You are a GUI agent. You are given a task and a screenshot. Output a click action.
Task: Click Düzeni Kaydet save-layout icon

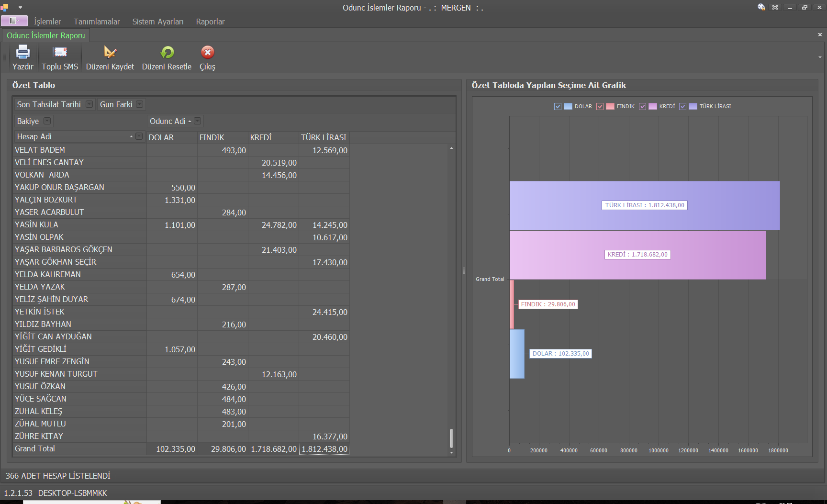(x=110, y=52)
